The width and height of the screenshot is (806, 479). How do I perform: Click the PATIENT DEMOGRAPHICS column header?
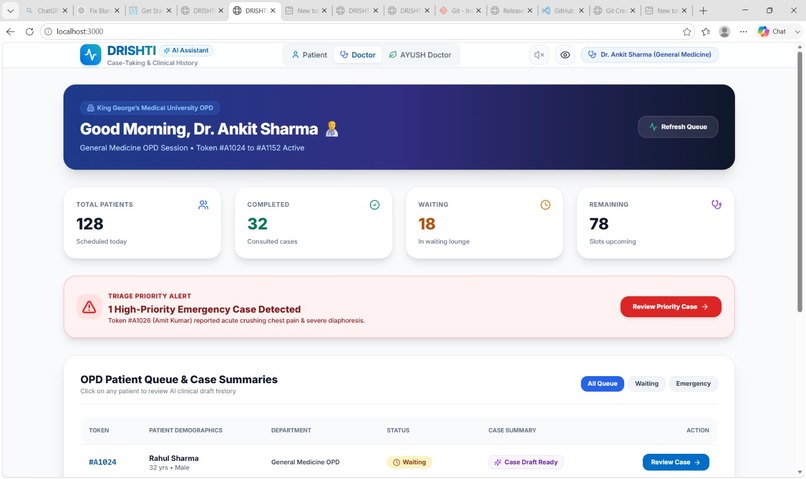(x=186, y=431)
